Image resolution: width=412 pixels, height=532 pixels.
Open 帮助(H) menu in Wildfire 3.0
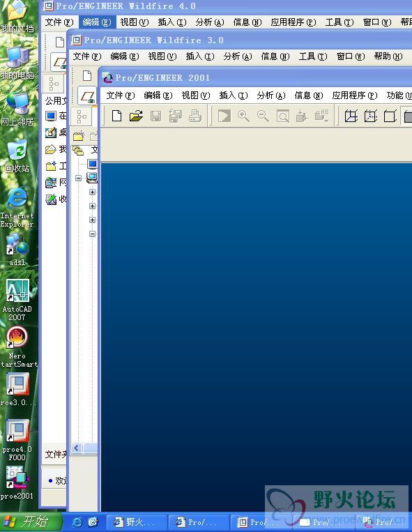click(388, 56)
